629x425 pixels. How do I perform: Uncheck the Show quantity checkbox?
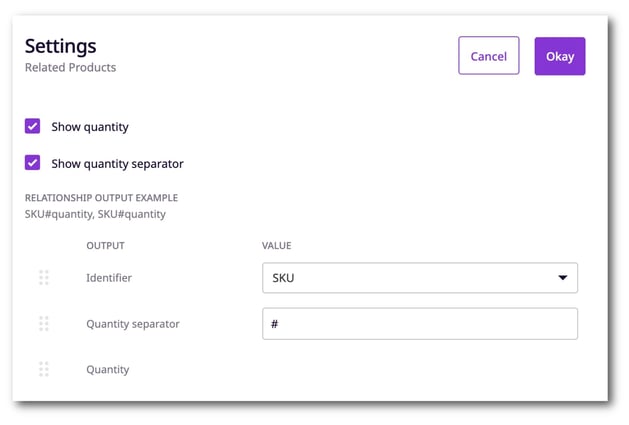32,126
